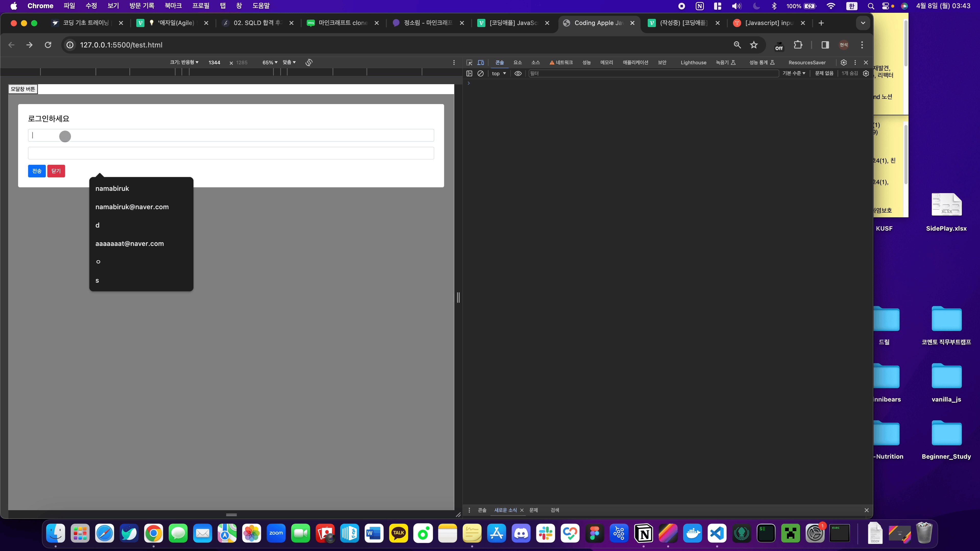Open the 기본 수준 log level dropdown
The width and height of the screenshot is (980, 551).
coord(794,73)
